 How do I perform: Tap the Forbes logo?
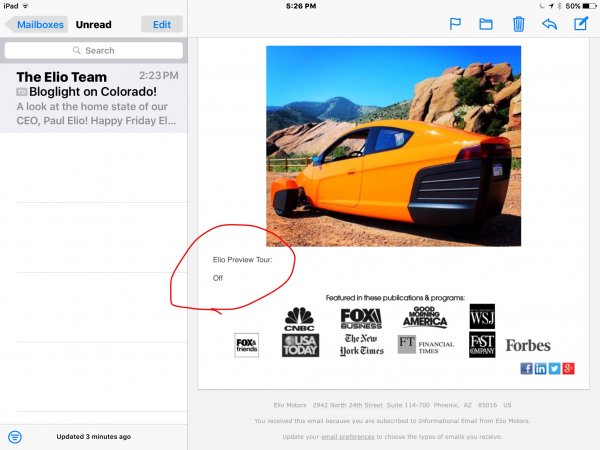pos(527,345)
